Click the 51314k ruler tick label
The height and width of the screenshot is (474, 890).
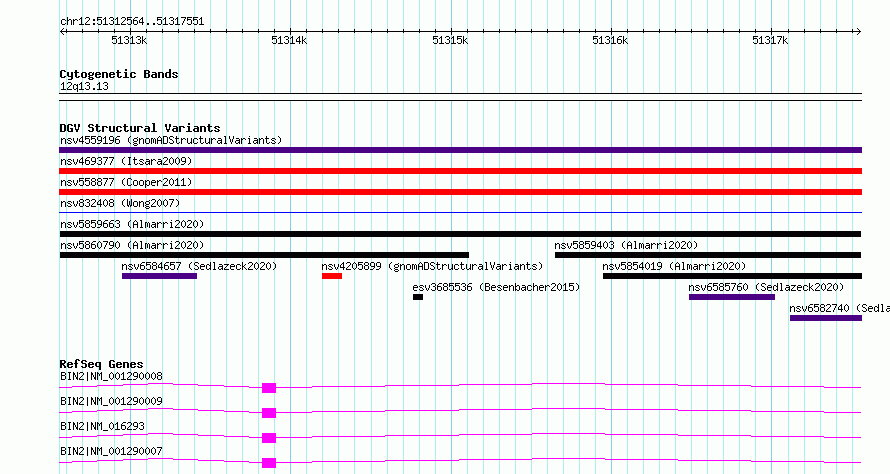(x=289, y=40)
